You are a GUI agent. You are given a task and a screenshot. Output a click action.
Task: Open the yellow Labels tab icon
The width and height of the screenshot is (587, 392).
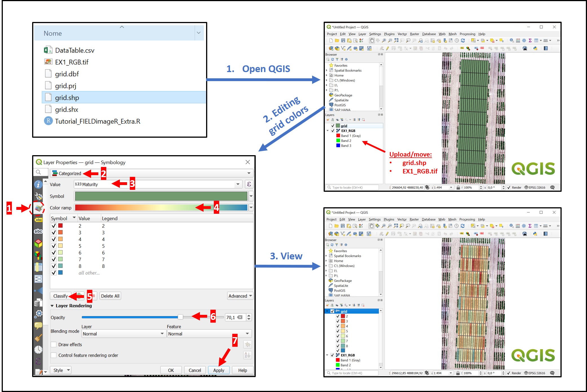[38, 220]
